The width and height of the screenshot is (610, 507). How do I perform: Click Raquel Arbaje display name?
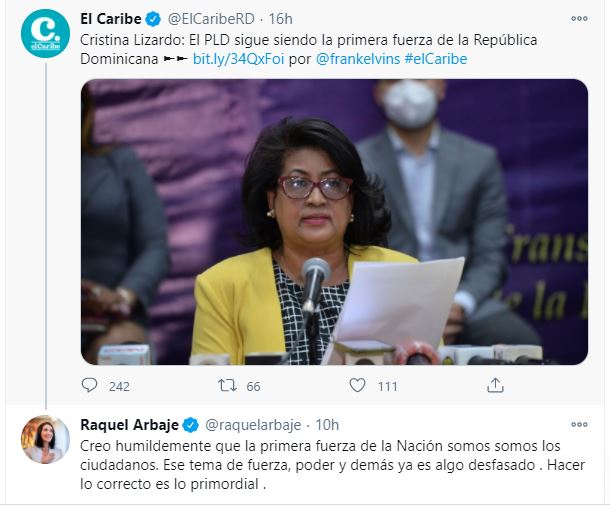coord(129,425)
